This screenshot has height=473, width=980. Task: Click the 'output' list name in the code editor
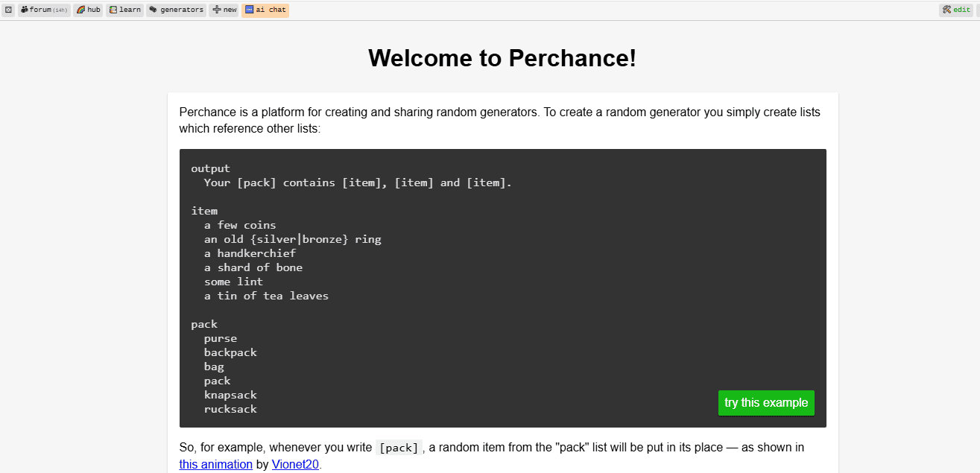[210, 168]
